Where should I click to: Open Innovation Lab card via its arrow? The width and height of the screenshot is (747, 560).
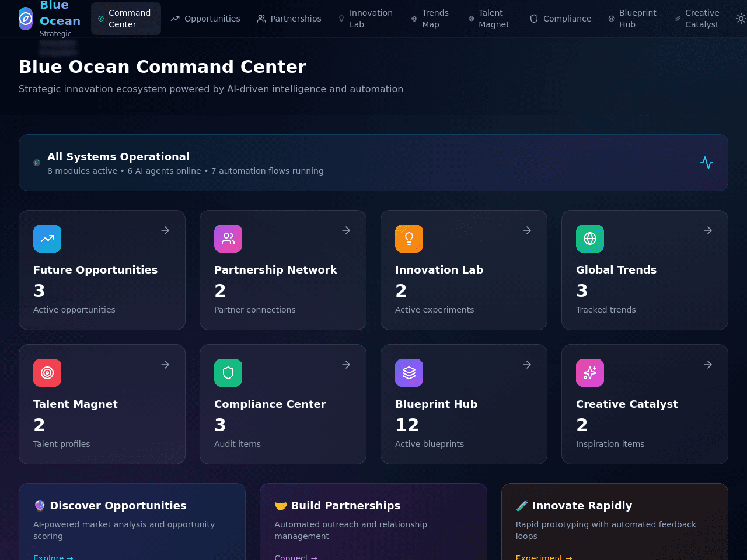coord(527,230)
